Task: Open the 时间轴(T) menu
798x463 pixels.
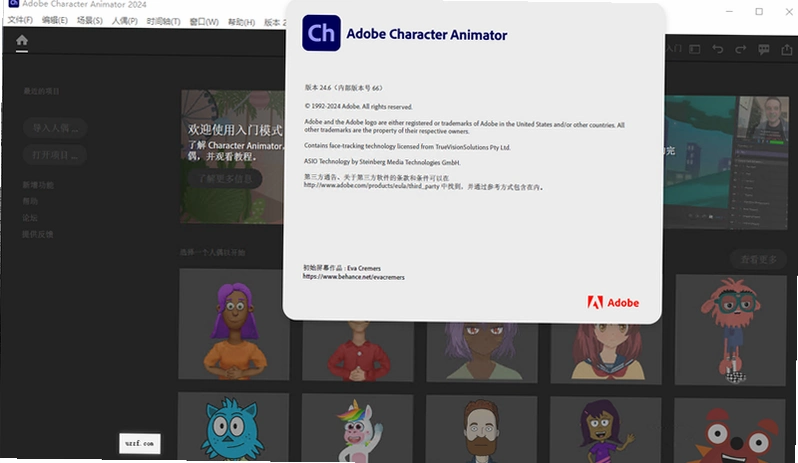Action: click(163, 21)
